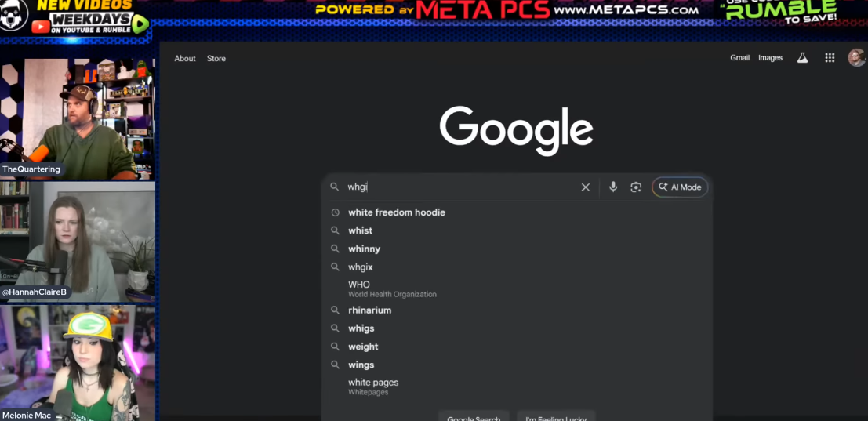This screenshot has height=421, width=868.
Task: Click the YouTube icon in the banner
Action: coord(41,26)
